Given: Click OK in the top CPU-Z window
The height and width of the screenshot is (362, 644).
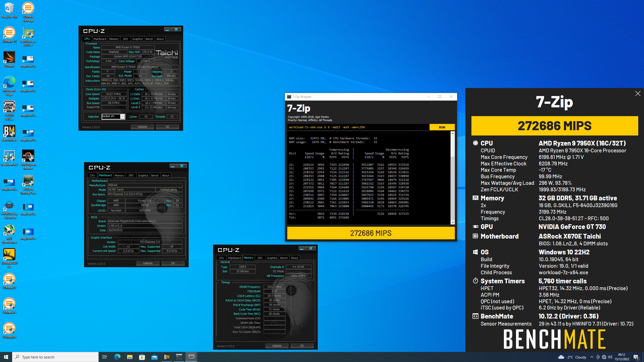Looking at the screenshot, I should tap(167, 127).
